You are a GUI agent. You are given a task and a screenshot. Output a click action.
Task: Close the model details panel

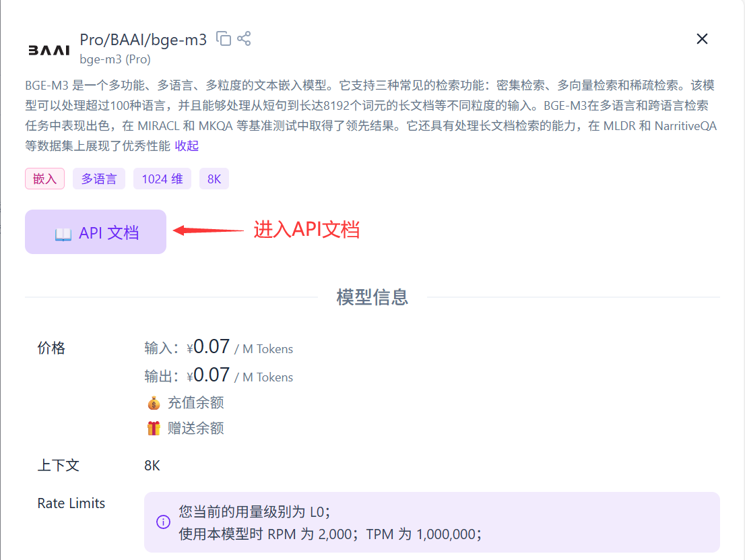click(702, 39)
